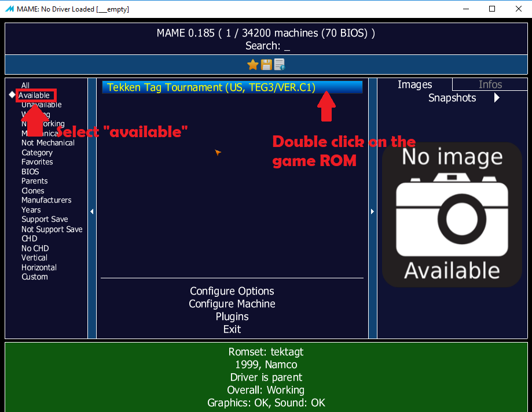The image size is (532, 412).
Task: Open Configure Options
Action: [232, 291]
